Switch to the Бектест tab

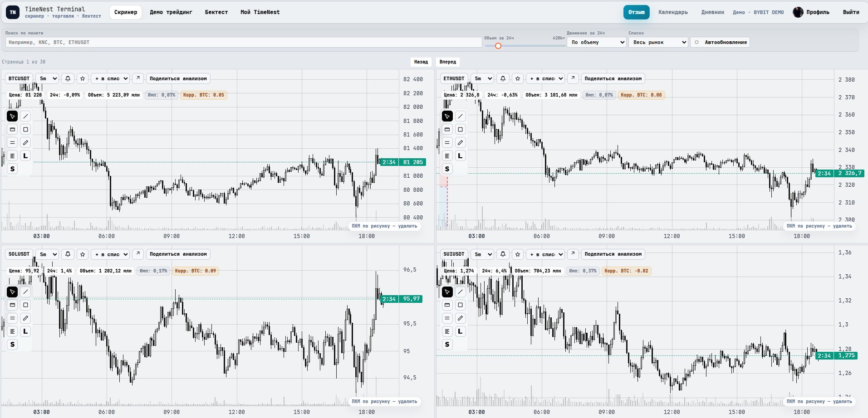[216, 12]
